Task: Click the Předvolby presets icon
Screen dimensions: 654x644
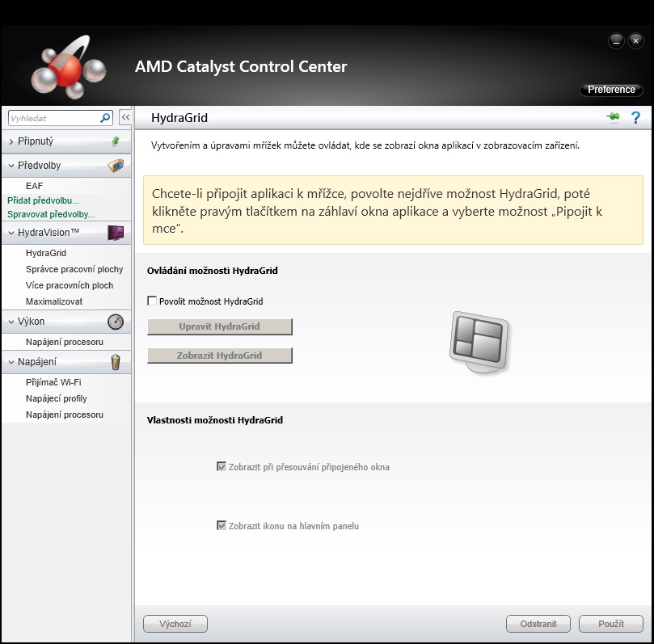Action: click(x=116, y=166)
